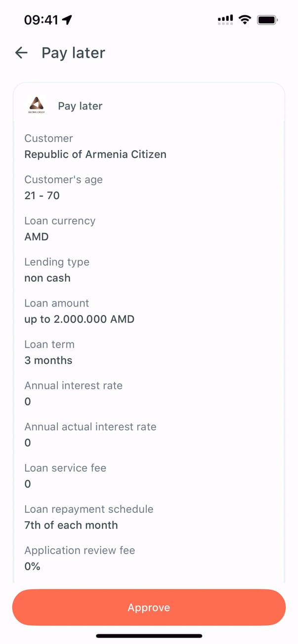This screenshot has width=298, height=644.
Task: Tap the Wi-Fi status icon
Action: [x=244, y=20]
